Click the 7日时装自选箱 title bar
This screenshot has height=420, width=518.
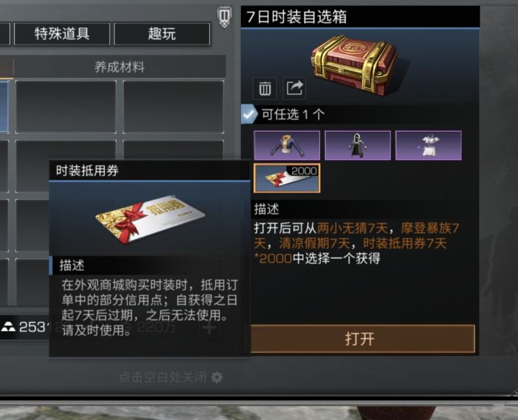click(x=360, y=17)
